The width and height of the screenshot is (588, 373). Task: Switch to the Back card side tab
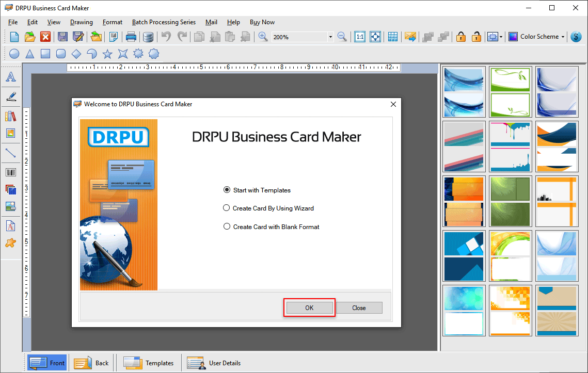[91, 363]
